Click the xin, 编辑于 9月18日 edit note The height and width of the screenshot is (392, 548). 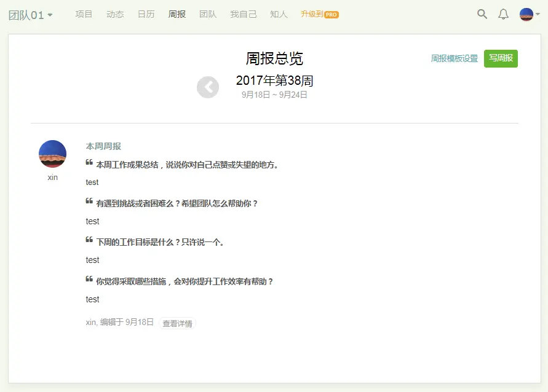(x=119, y=322)
